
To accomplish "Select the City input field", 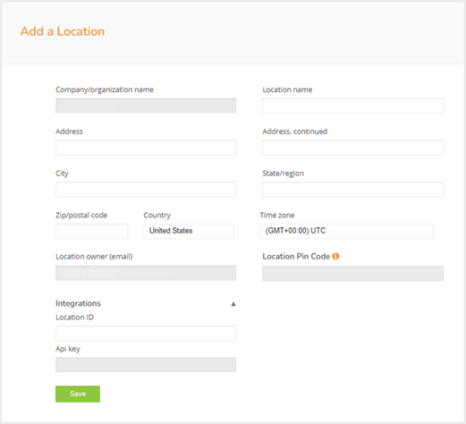I will point(146,189).
